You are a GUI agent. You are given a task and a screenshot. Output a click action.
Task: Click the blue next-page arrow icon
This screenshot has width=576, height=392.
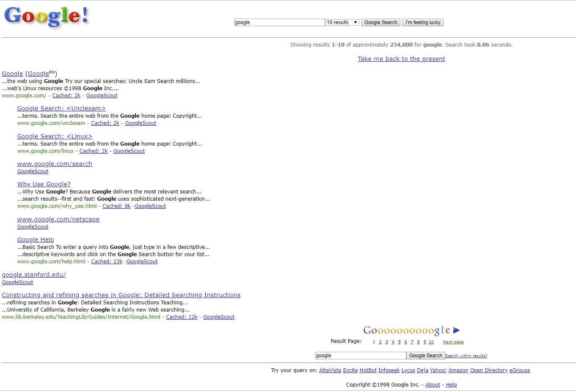(x=456, y=330)
